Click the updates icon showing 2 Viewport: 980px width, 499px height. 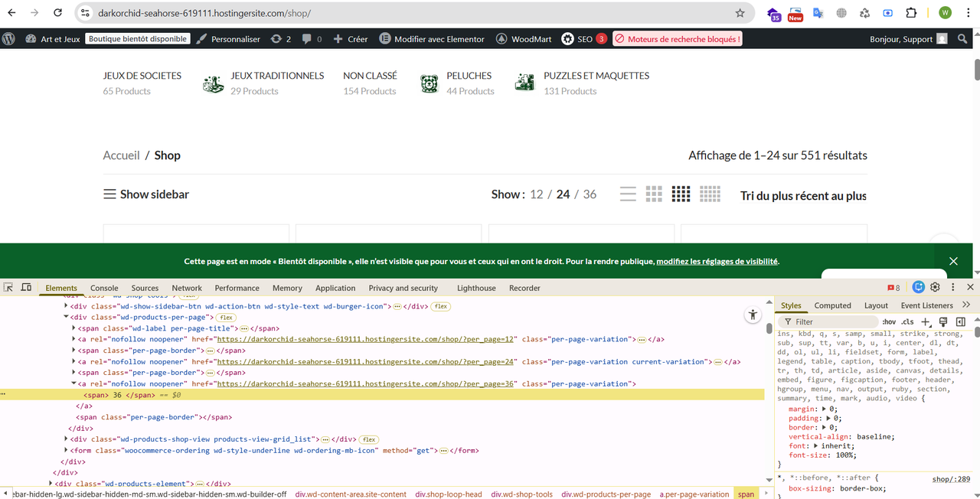281,39
